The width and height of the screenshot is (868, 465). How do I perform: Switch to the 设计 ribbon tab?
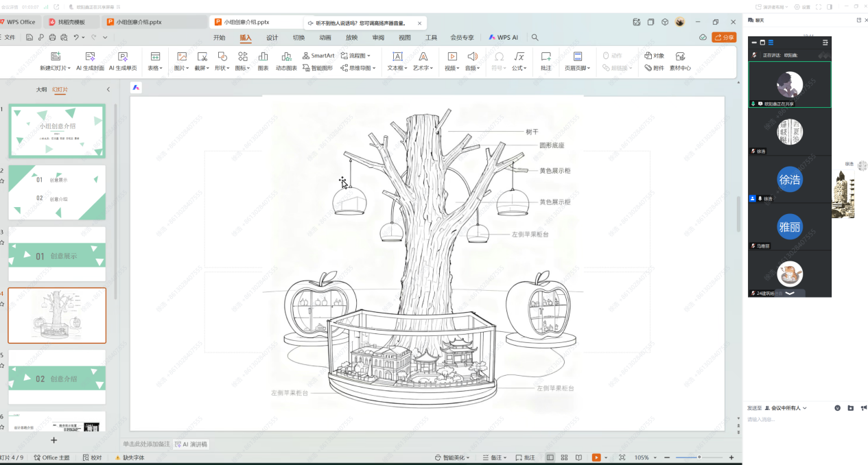272,38
